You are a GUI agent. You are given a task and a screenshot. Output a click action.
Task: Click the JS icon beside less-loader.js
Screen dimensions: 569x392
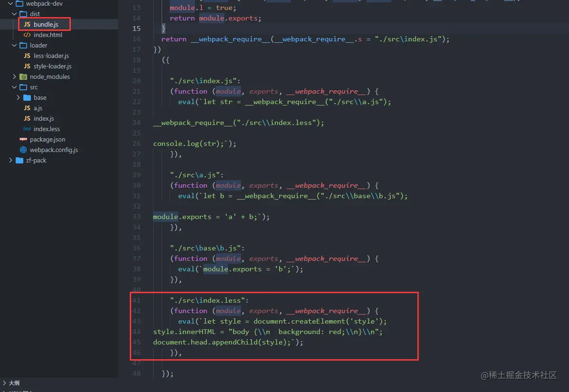(27, 56)
